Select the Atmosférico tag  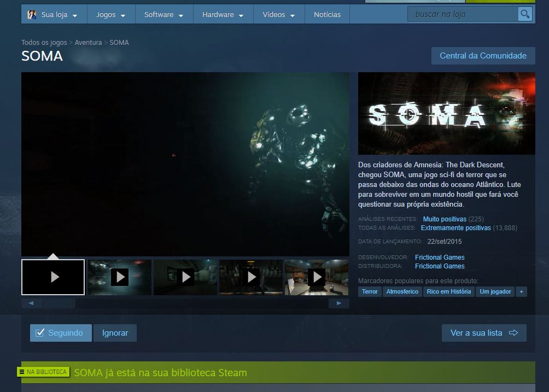[402, 291]
